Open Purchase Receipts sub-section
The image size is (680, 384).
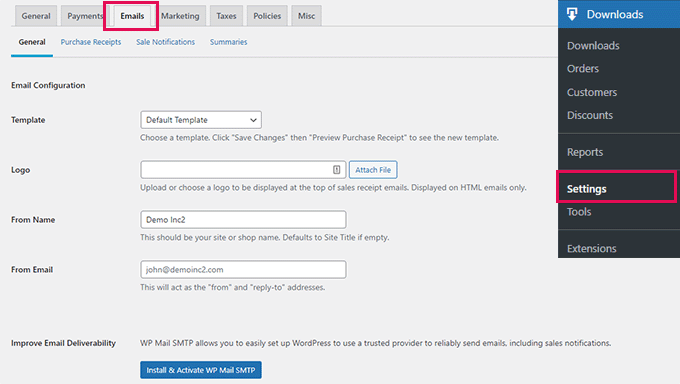point(91,42)
